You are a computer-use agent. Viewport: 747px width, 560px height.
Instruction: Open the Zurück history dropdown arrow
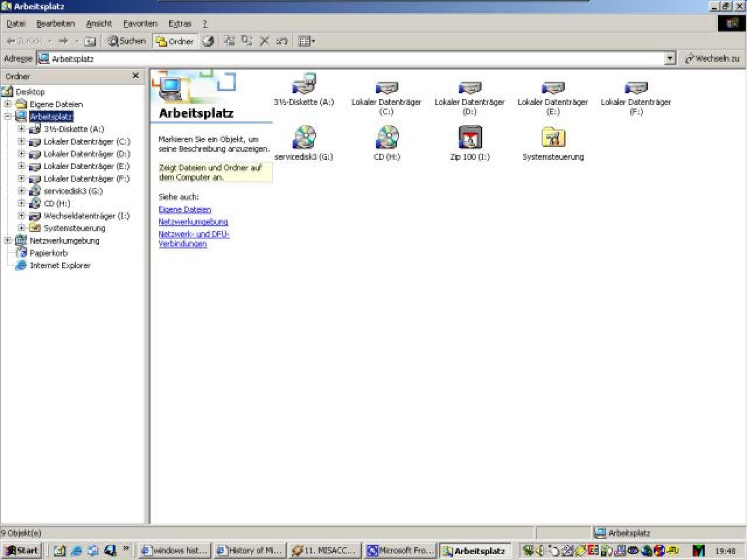point(50,41)
